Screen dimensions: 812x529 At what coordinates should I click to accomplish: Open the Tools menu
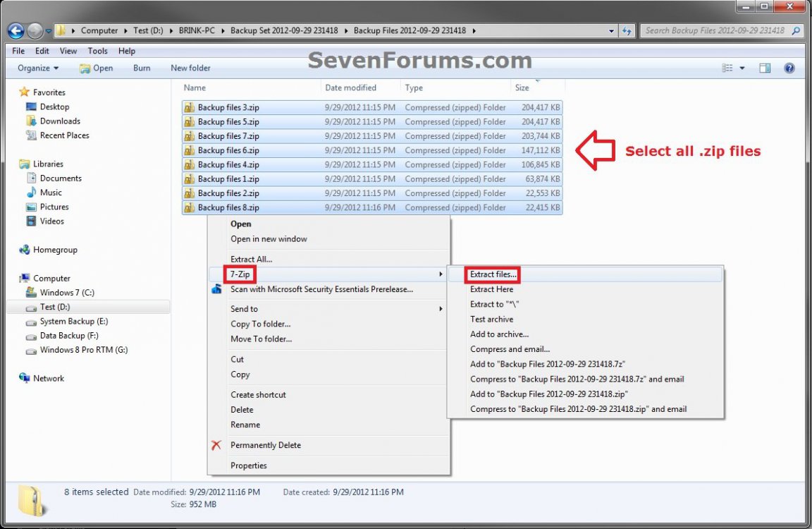click(97, 50)
